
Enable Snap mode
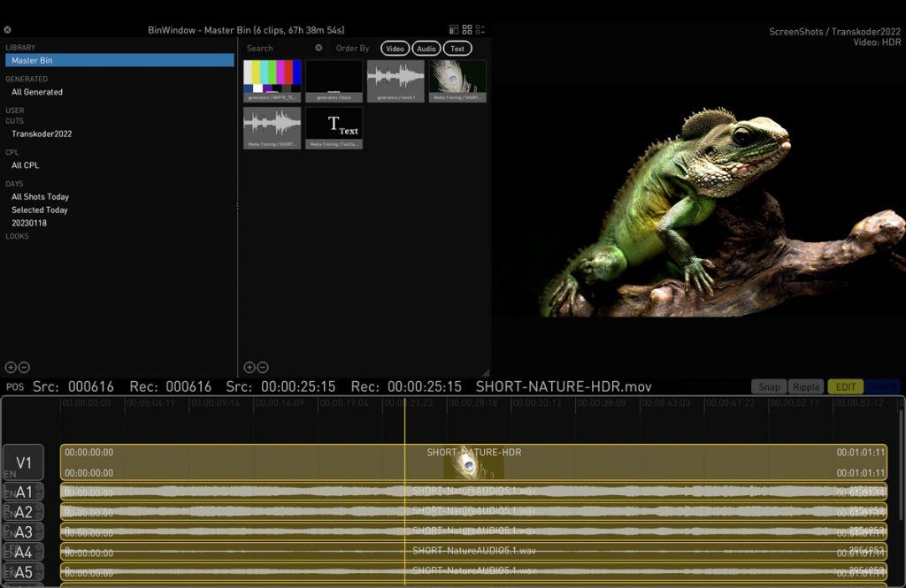(769, 386)
